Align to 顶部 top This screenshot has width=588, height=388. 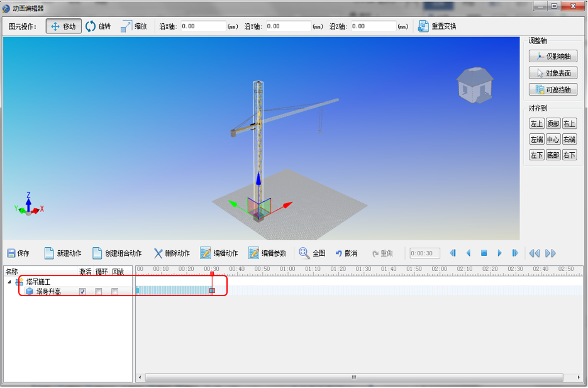[x=553, y=124]
